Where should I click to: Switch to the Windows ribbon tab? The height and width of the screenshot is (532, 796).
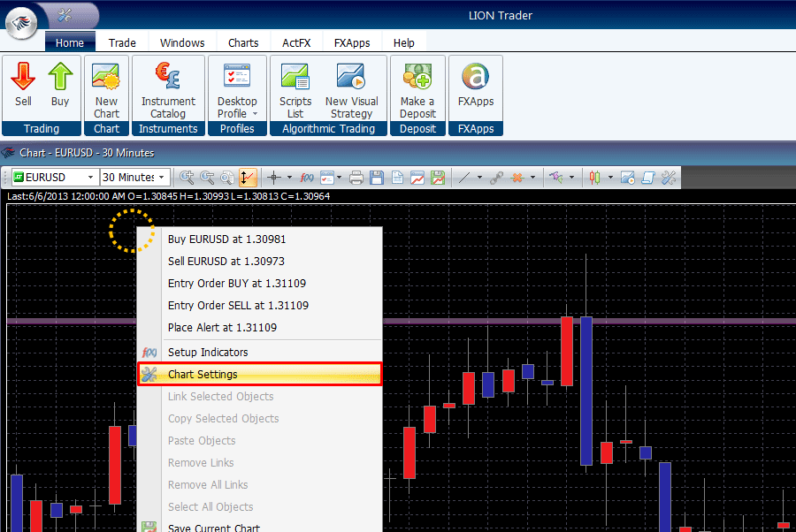pyautogui.click(x=182, y=42)
